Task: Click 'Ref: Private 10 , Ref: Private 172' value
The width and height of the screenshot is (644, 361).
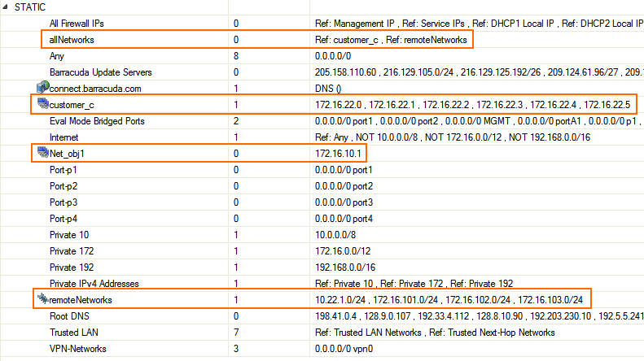Action: tap(414, 284)
